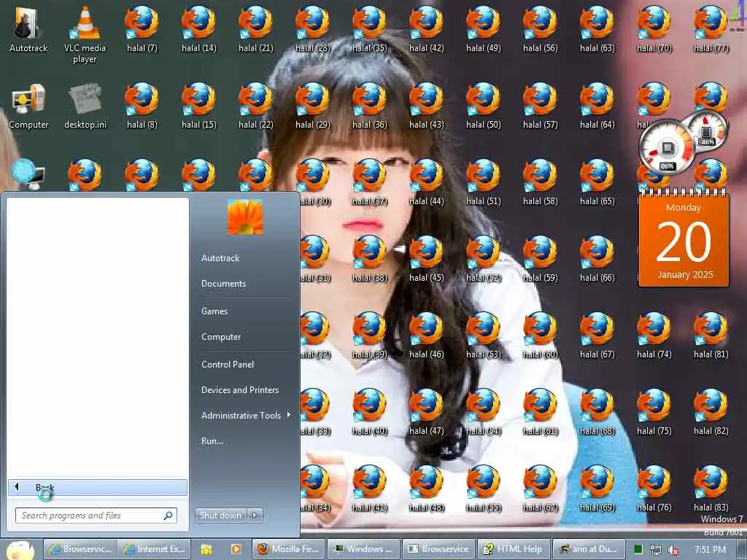
Task: Open the Autotrack desktop icon
Action: [x=28, y=29]
